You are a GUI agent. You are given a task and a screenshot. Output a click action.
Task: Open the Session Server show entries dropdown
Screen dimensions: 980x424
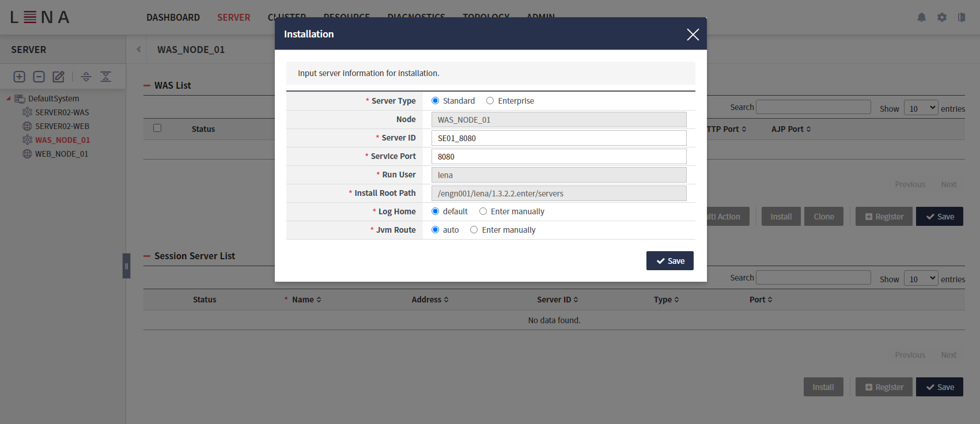[x=921, y=279]
